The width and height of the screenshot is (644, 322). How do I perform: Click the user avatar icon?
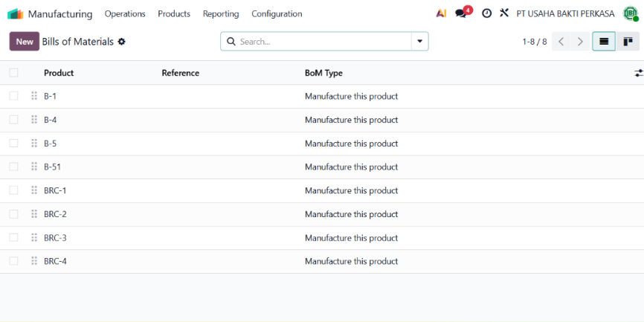coord(630,13)
